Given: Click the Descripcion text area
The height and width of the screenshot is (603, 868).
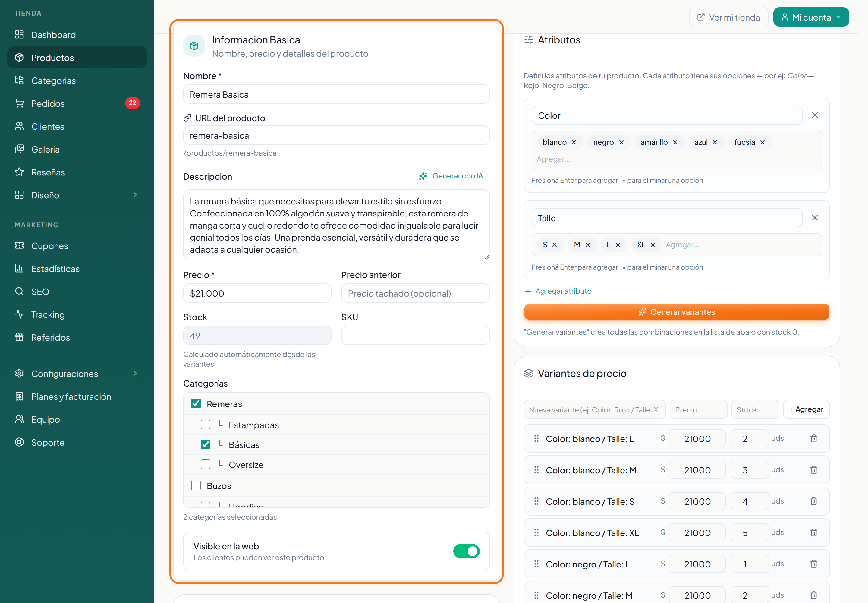Looking at the screenshot, I should [x=336, y=225].
